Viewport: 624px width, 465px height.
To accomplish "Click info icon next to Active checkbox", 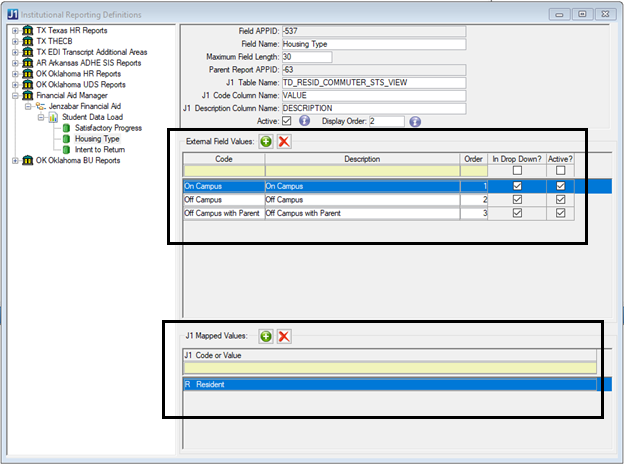I will [x=305, y=121].
